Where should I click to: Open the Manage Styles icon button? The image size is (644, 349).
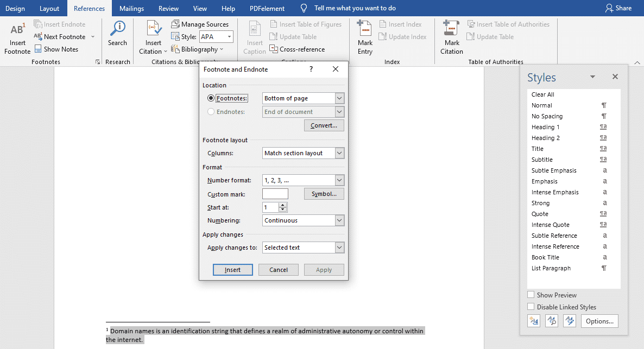tap(570, 321)
